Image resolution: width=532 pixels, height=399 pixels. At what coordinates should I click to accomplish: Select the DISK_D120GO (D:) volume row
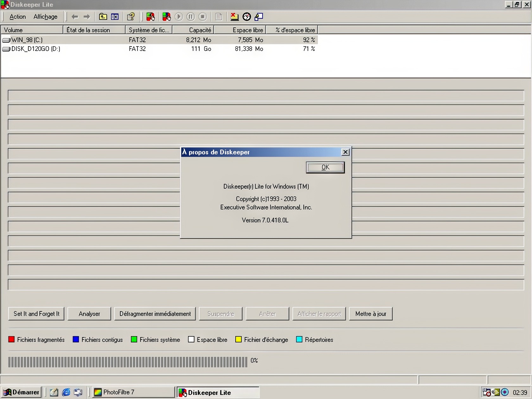[x=35, y=49]
